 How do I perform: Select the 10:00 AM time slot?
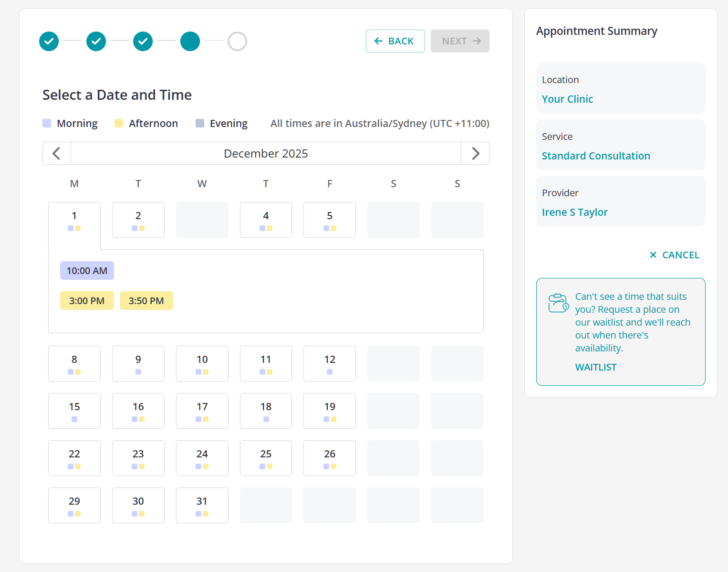(87, 271)
